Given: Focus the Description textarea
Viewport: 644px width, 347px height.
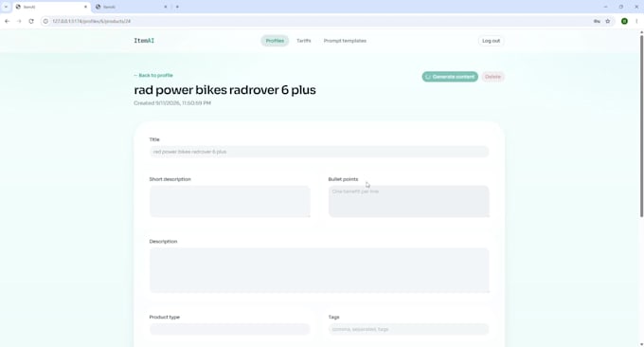Looking at the screenshot, I should pos(319,270).
